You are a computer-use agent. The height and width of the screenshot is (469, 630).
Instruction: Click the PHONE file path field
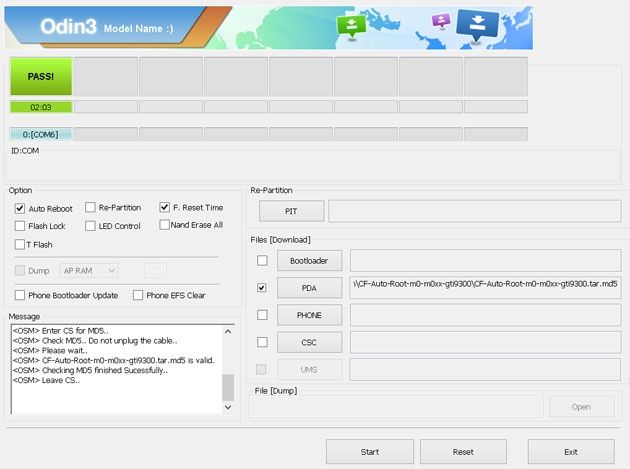click(x=486, y=315)
